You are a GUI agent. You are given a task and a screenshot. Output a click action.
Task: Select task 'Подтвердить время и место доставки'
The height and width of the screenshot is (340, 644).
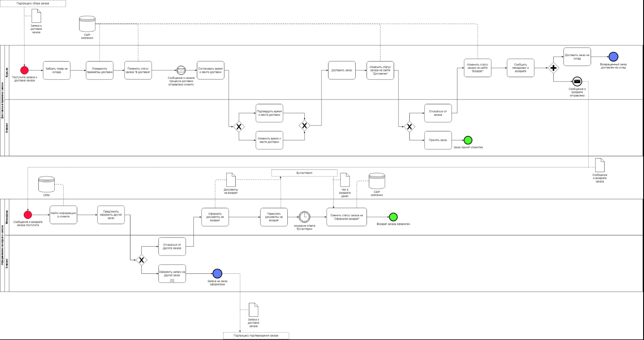[x=269, y=113]
